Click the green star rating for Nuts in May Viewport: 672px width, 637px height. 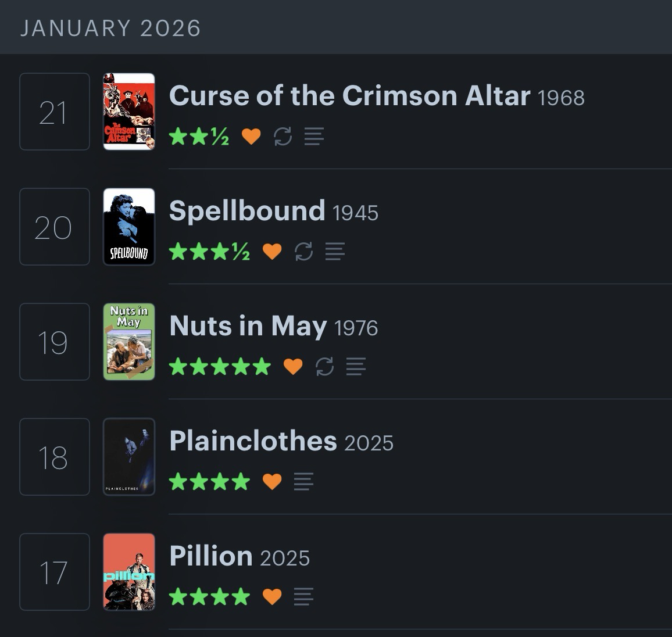point(220,367)
